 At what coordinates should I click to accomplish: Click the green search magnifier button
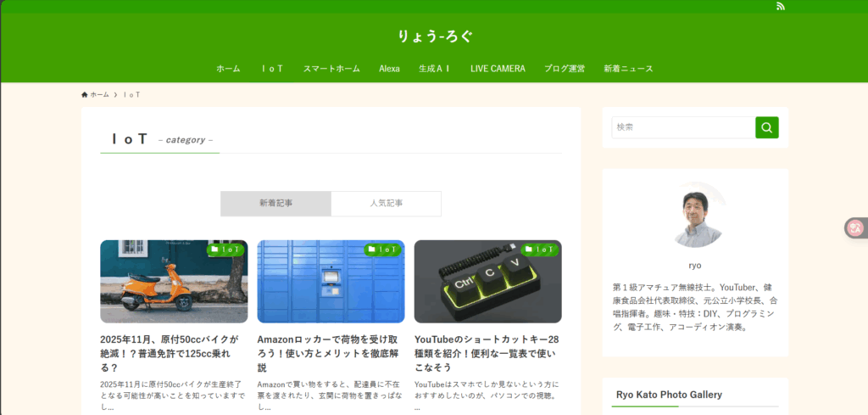(x=766, y=127)
